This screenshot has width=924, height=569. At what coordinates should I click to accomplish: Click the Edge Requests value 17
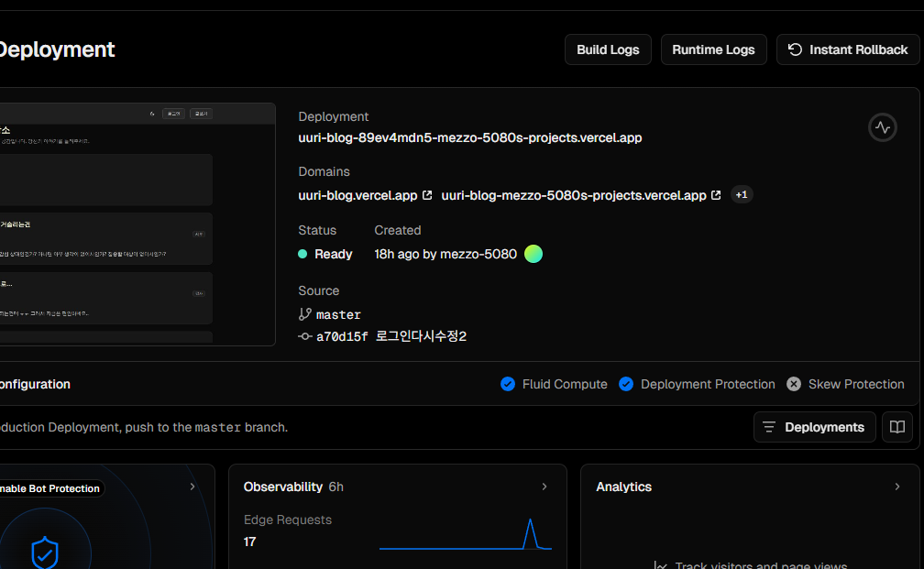coord(250,542)
